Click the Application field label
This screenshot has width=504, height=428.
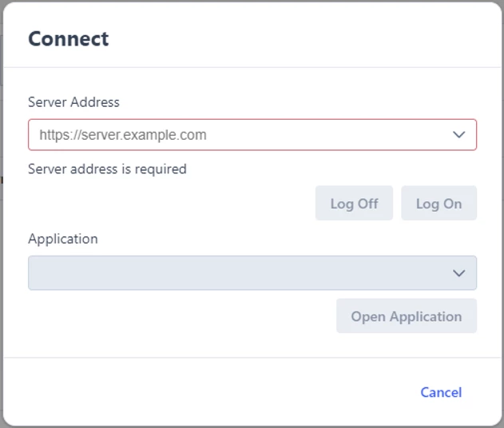[x=63, y=239]
